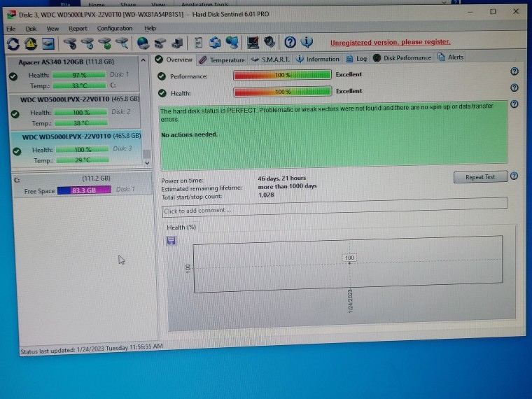
Task: Click the blue info bubble toolbar icon
Action: (x=307, y=42)
